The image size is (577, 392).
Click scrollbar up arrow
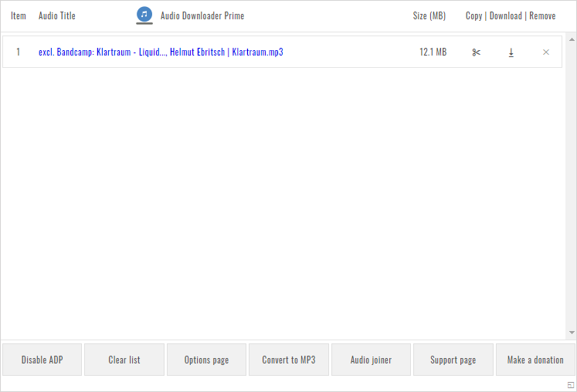(x=572, y=39)
